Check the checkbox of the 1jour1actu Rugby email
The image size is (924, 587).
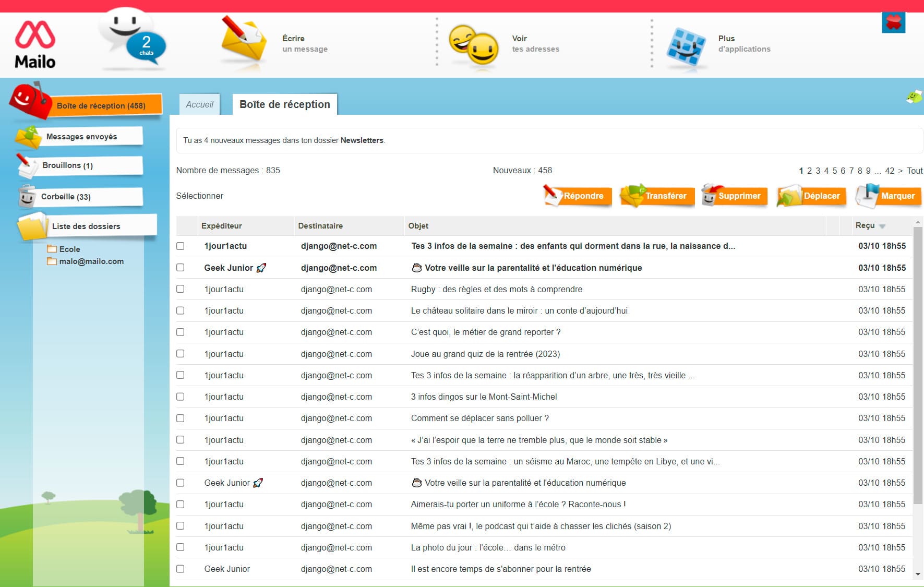point(181,289)
